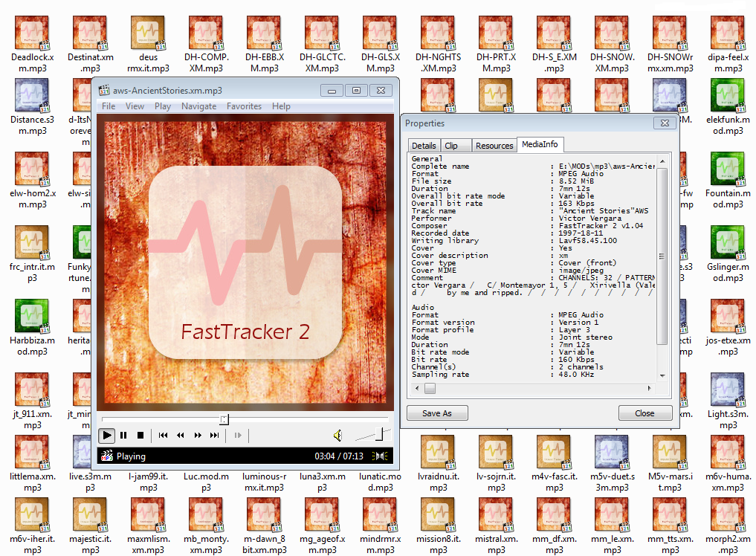Select jt_911.xm.mp3 file icon
The image size is (756, 556).
tap(32, 390)
